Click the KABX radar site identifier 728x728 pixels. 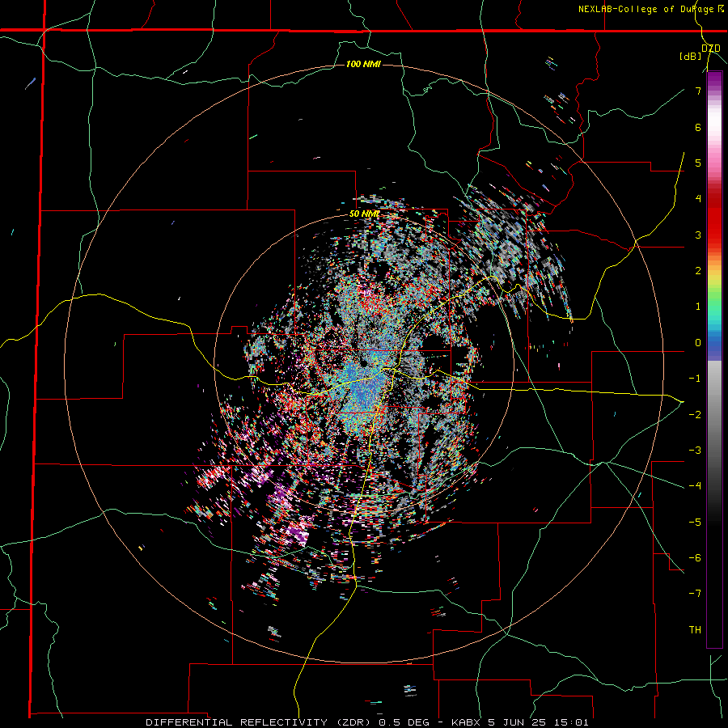point(467,722)
